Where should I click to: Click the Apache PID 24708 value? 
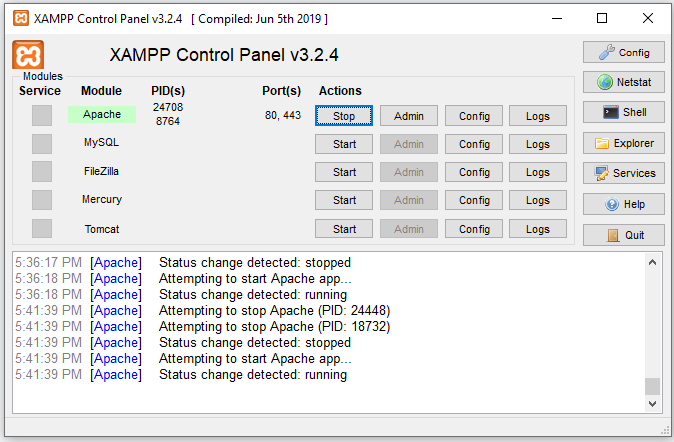click(x=168, y=107)
